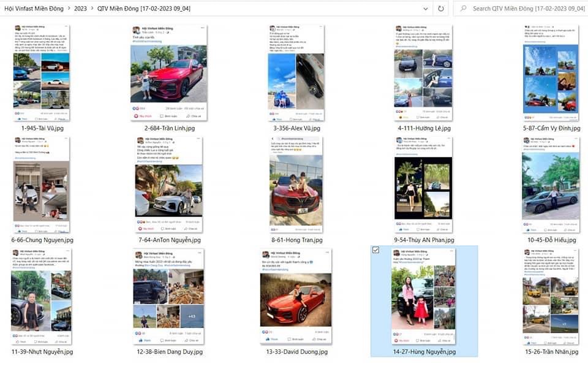Image resolution: width=588 pixels, height=366 pixels.
Task: Choose the 3-356-Alex Vũ.jpg file
Action: (x=296, y=72)
